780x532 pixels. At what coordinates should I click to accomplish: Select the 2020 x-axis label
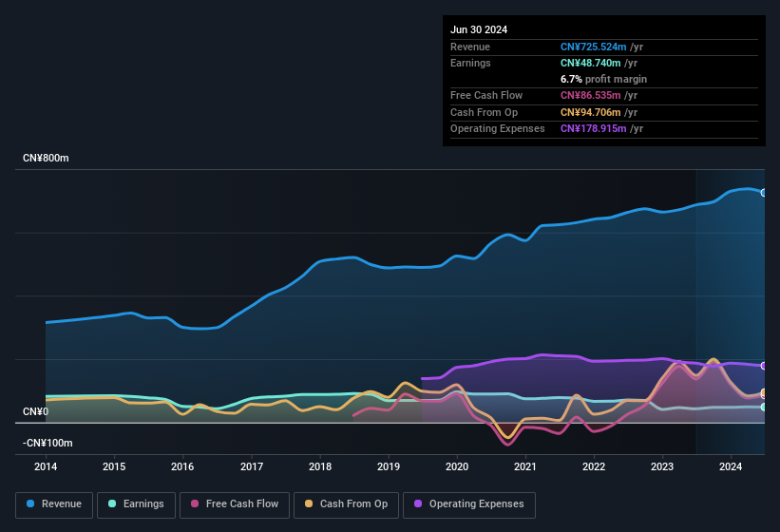457,466
